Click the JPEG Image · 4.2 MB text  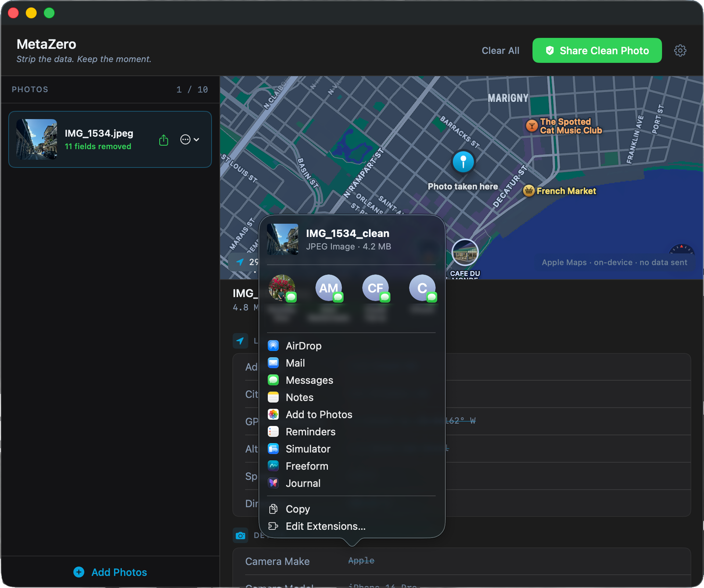click(x=349, y=247)
